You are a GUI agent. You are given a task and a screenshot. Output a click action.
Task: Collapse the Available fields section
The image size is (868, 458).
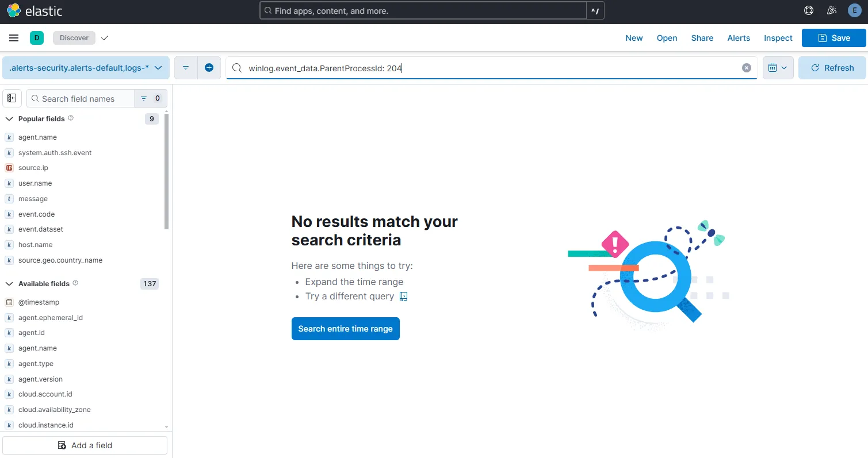9,283
